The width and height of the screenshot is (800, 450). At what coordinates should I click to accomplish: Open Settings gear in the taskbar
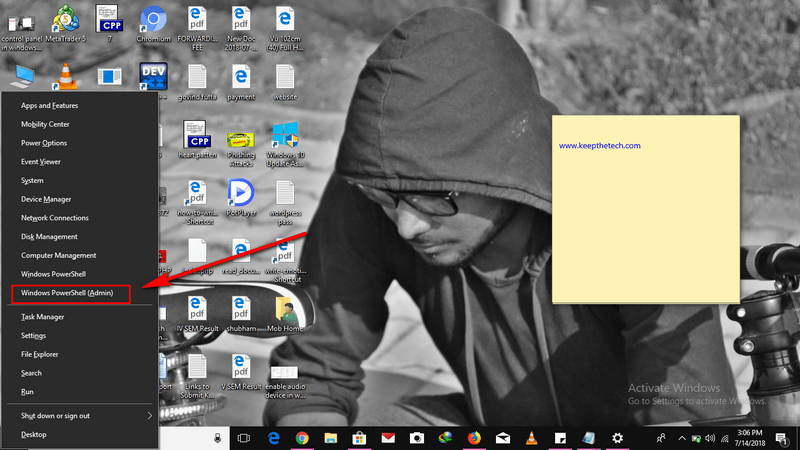coord(617,438)
